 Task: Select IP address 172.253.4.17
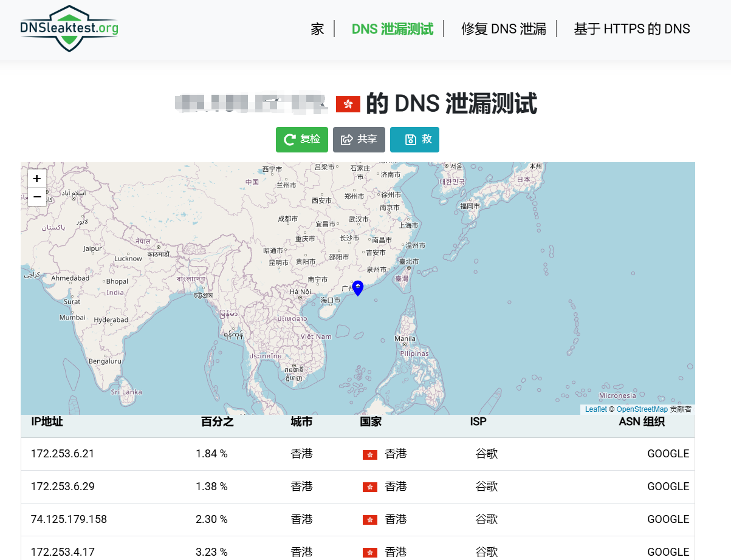pyautogui.click(x=63, y=552)
